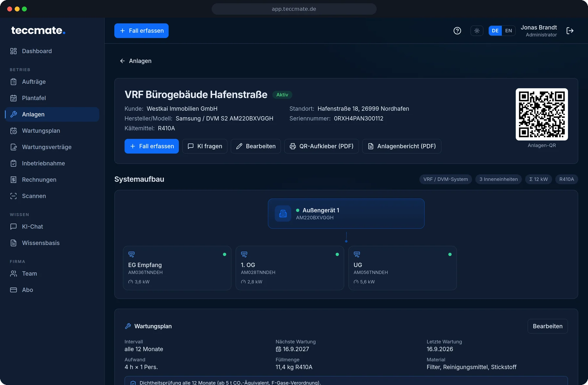
Task: Click the VRF / DVM-System tag
Action: [446, 179]
